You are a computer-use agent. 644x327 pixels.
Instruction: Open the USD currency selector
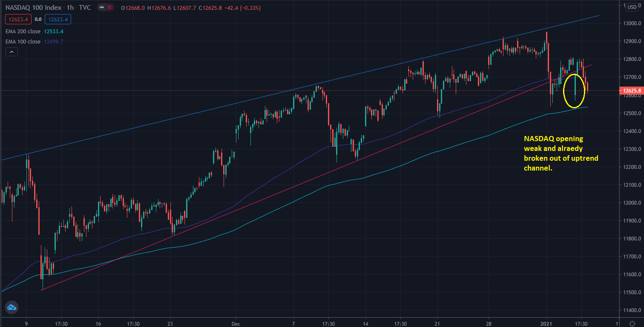pos(632,7)
